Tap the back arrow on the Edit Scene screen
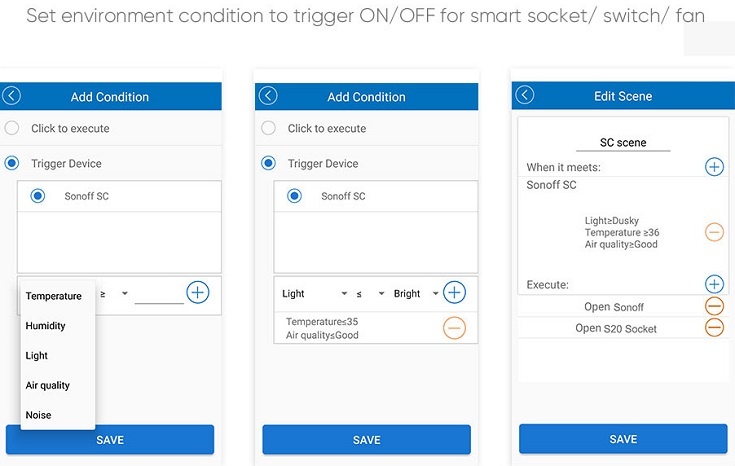This screenshot has height=466, width=735. [525, 96]
